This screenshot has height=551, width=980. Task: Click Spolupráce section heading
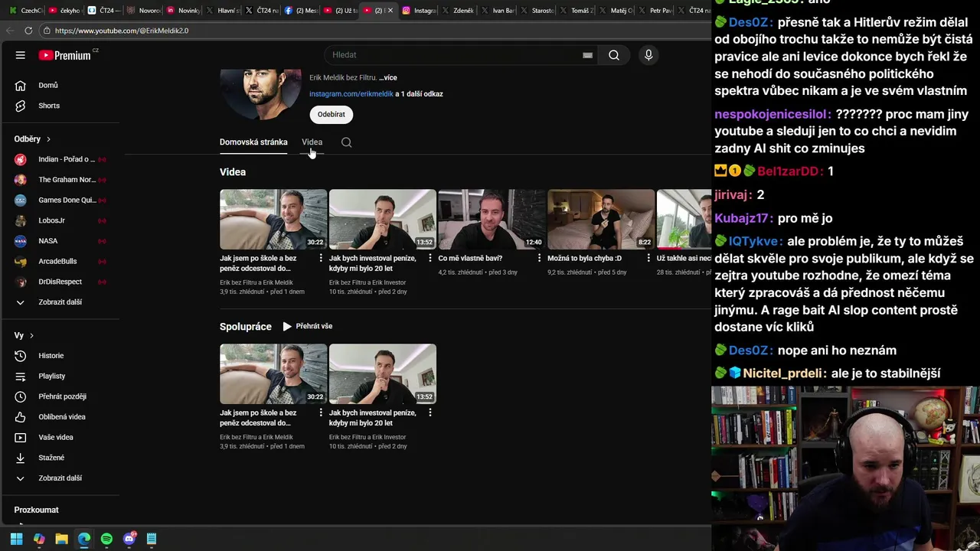[246, 327]
